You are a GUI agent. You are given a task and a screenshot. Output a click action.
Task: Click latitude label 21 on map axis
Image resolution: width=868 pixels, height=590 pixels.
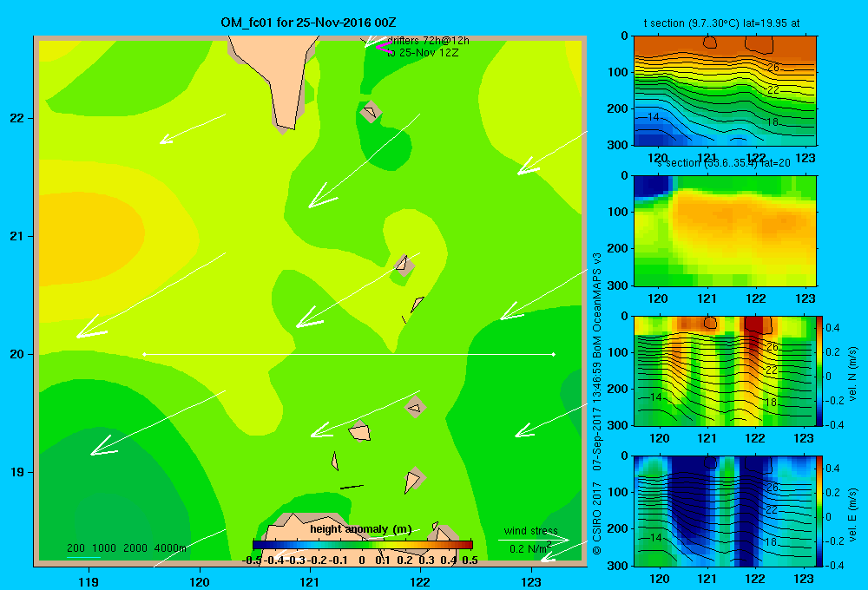coord(17,236)
